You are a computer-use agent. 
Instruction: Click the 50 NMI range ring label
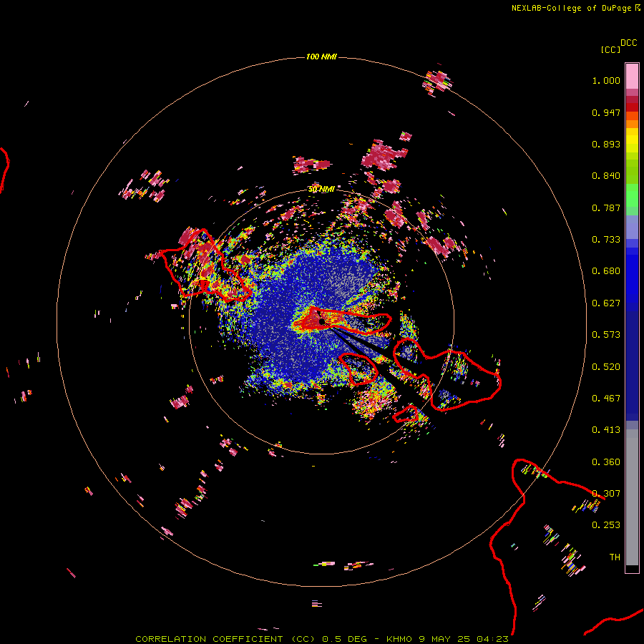[321, 189]
